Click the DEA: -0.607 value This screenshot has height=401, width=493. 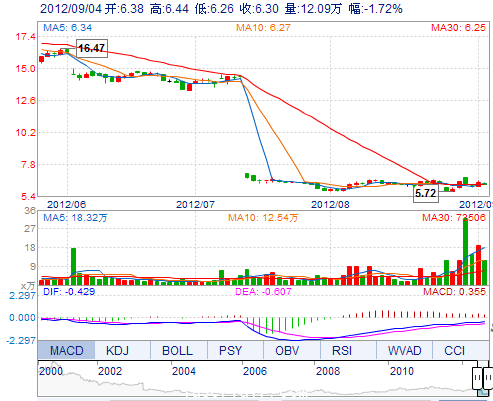[x=263, y=292]
